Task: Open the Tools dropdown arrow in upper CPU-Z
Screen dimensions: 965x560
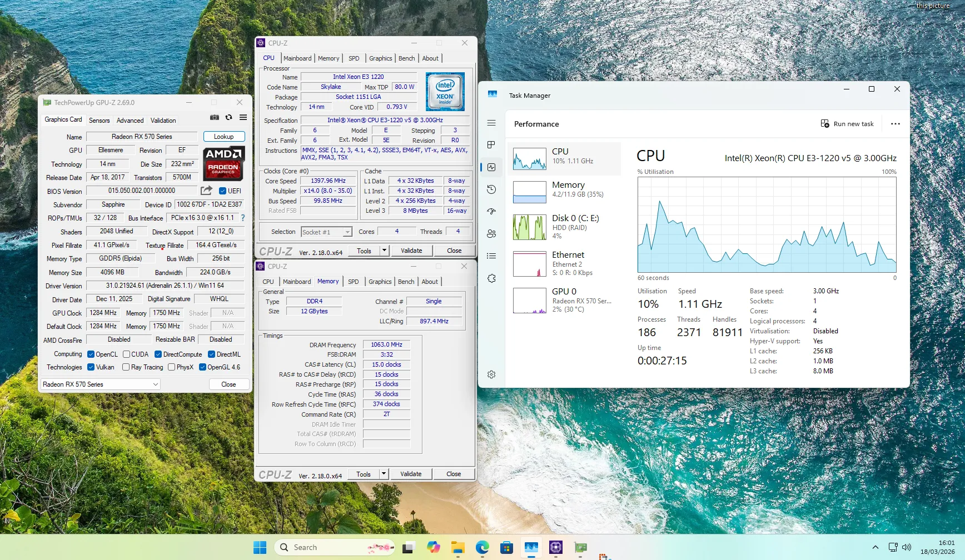Action: tap(384, 251)
